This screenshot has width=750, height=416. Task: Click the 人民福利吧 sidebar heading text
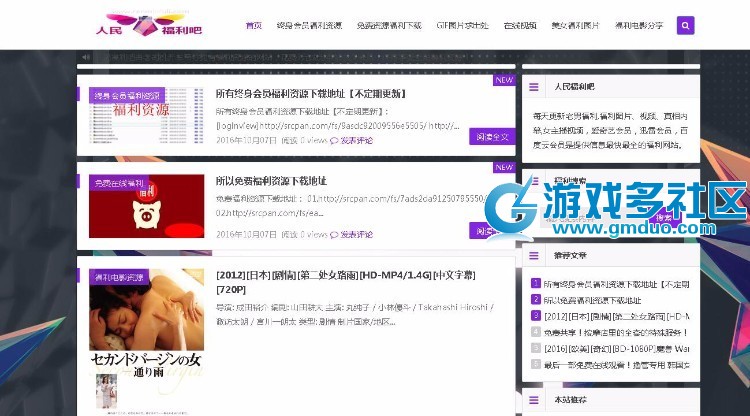(x=574, y=87)
